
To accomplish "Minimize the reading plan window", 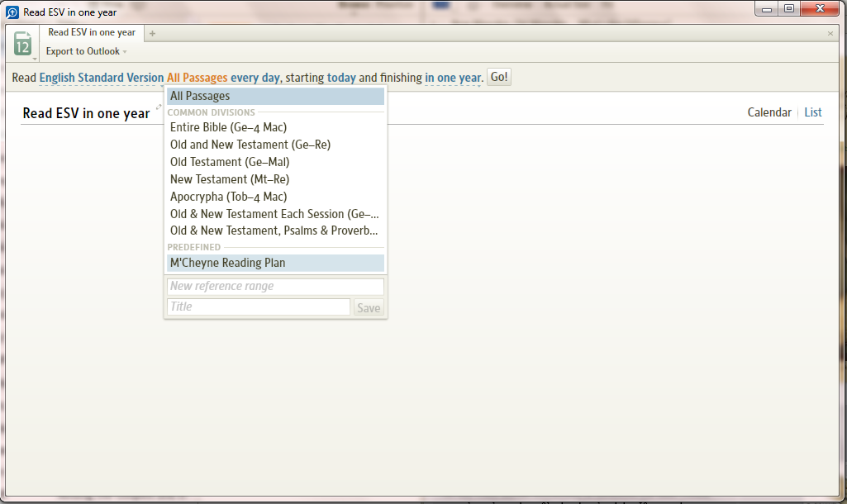I will pyautogui.click(x=767, y=8).
